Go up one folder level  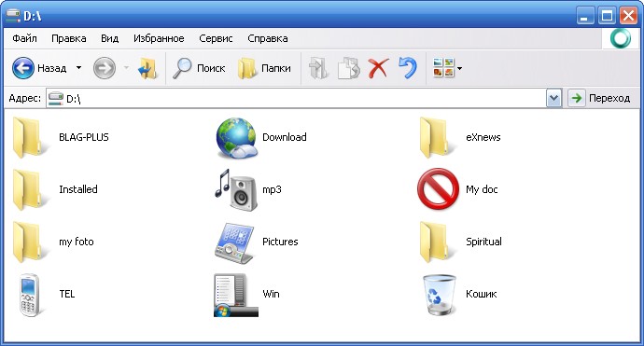point(147,68)
